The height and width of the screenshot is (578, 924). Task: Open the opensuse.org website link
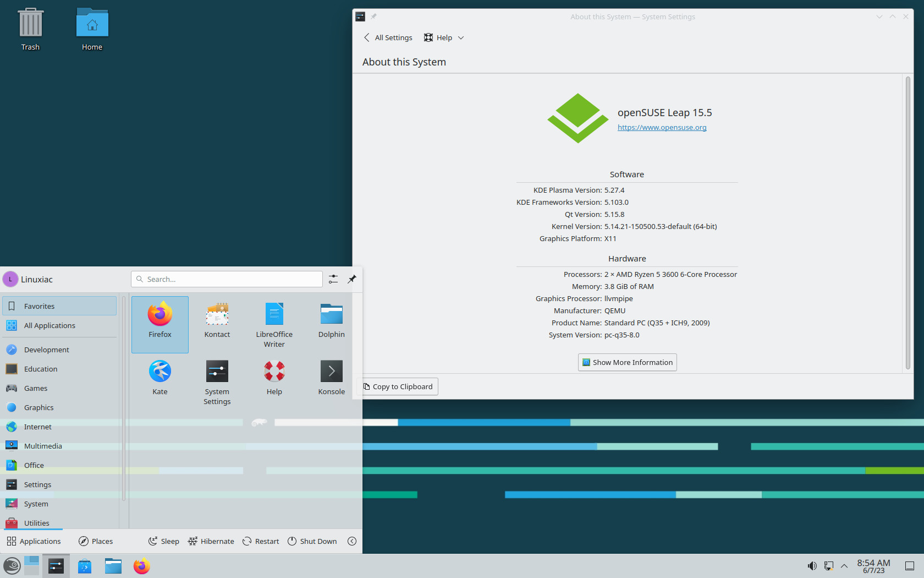click(x=662, y=127)
